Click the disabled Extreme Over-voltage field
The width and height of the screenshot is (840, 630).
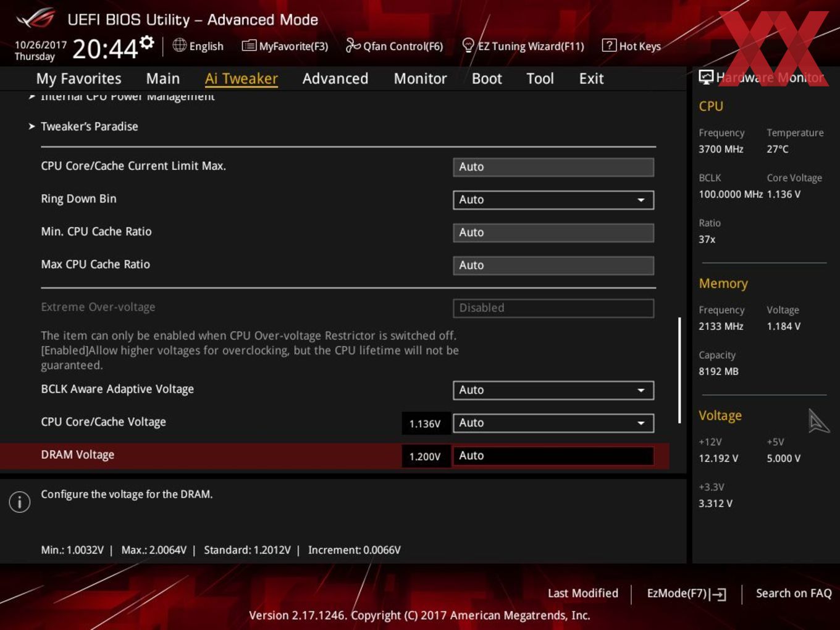pyautogui.click(x=553, y=308)
